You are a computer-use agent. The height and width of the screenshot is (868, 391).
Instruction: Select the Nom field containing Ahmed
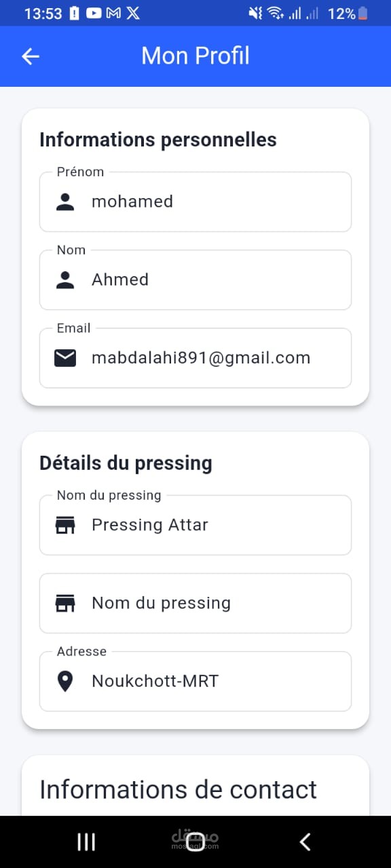click(195, 280)
